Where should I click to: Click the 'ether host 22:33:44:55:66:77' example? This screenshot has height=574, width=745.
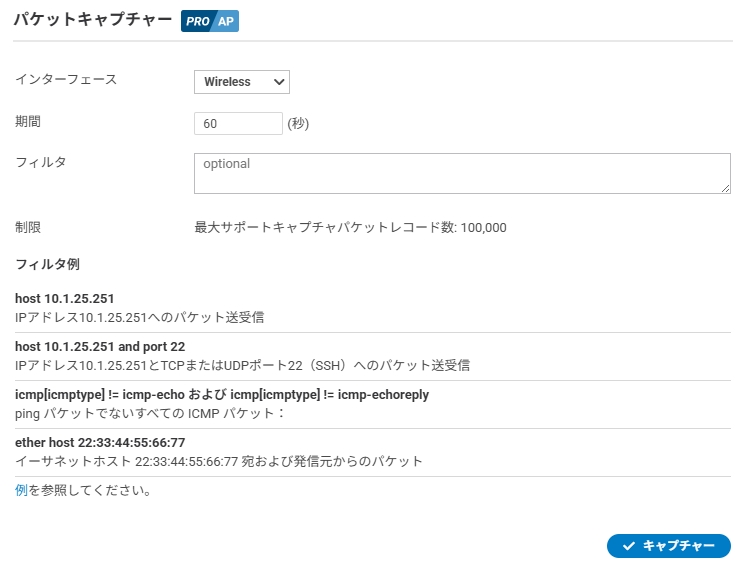point(100,443)
